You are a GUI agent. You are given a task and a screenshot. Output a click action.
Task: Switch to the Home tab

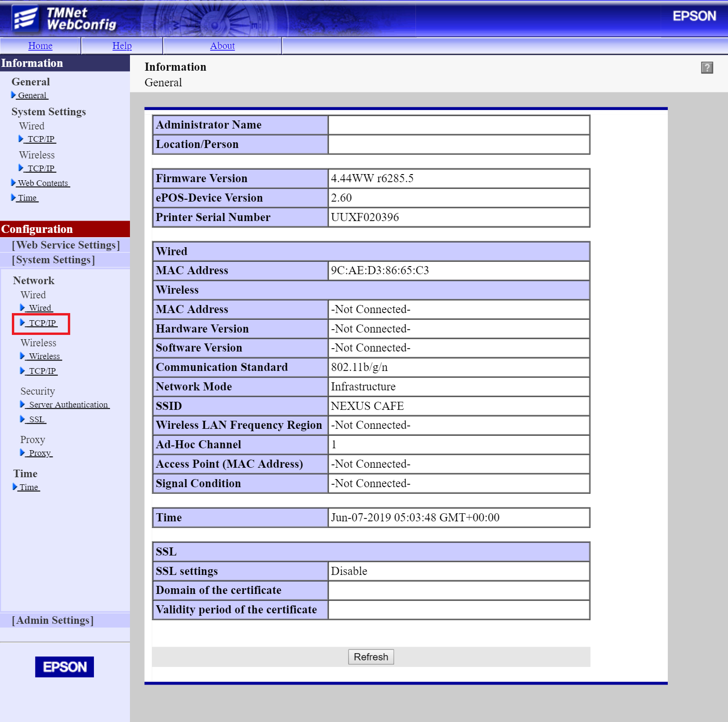[x=40, y=46]
